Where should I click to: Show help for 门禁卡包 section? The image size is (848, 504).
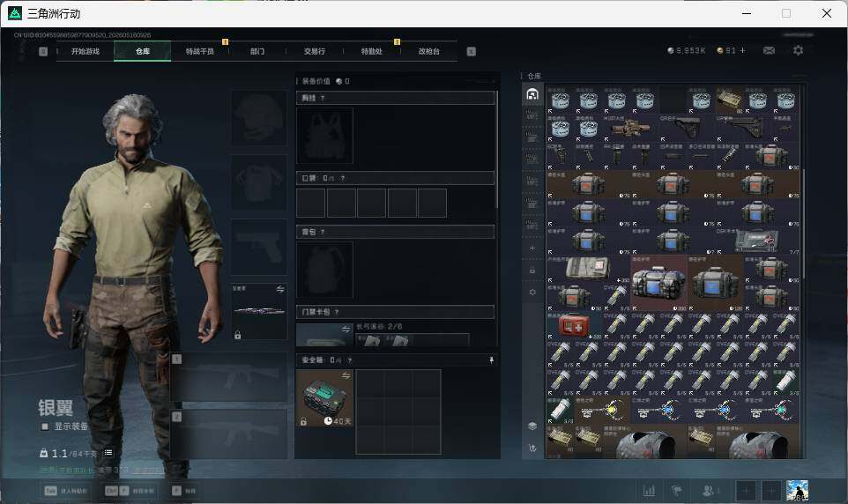coord(337,312)
